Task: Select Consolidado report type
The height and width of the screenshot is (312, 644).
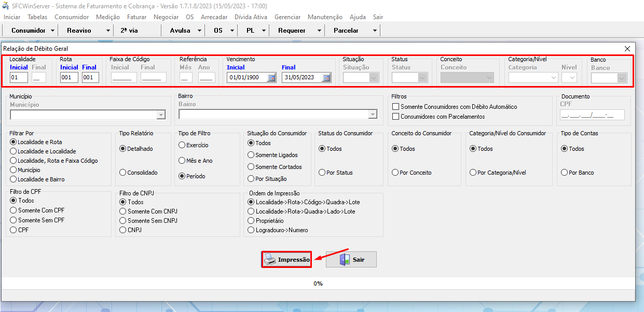Action: [123, 173]
